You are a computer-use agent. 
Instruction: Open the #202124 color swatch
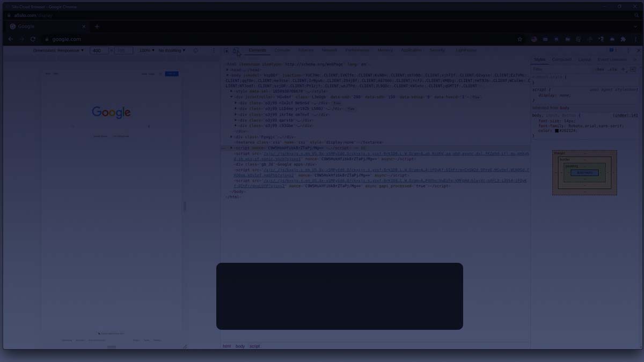tap(557, 130)
